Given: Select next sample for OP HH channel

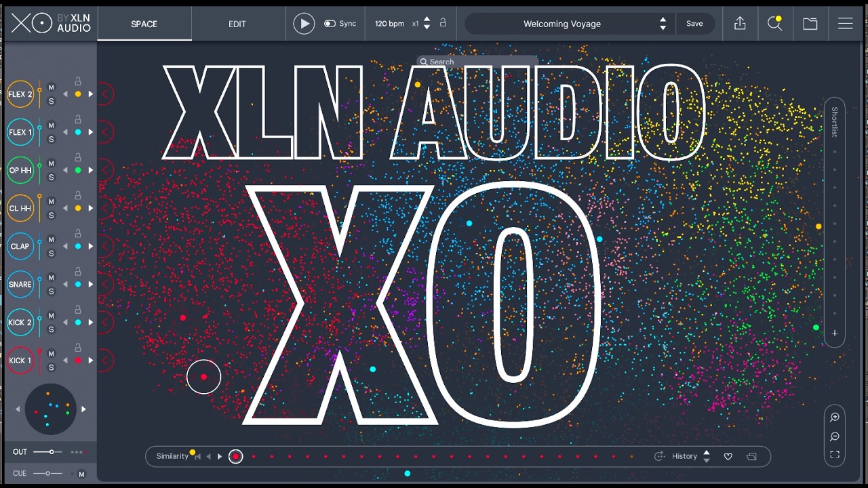Looking at the screenshot, I should (90, 170).
